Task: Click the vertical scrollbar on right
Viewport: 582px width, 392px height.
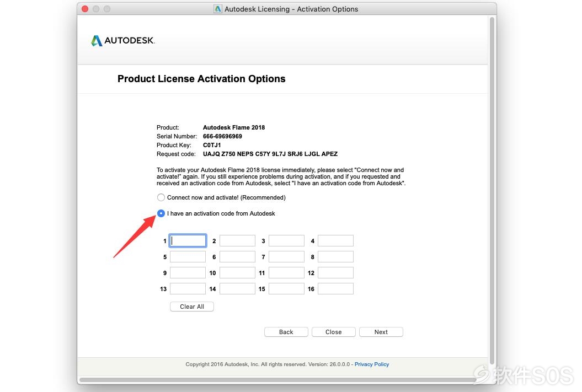Action: (492, 190)
